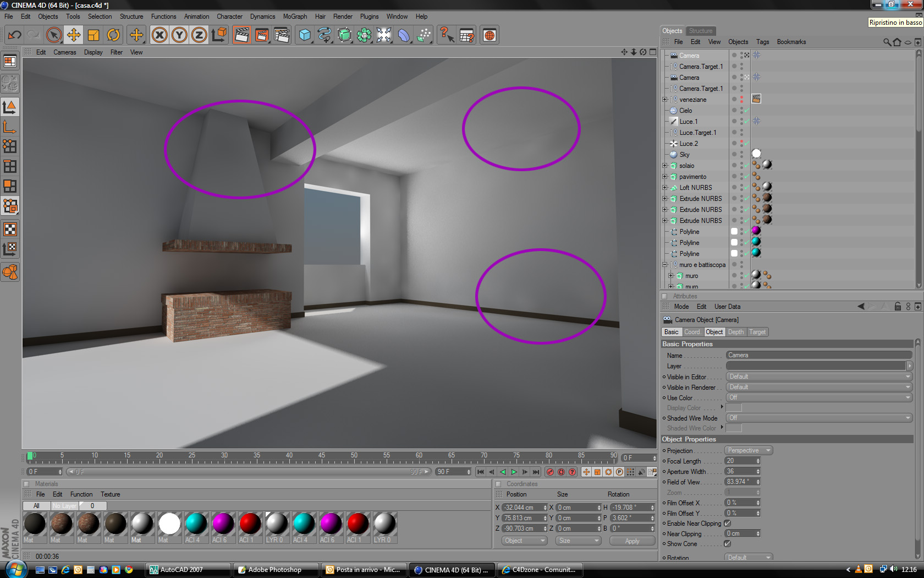Add a Cube primitive object
This screenshot has width=924, height=578.
(x=305, y=35)
